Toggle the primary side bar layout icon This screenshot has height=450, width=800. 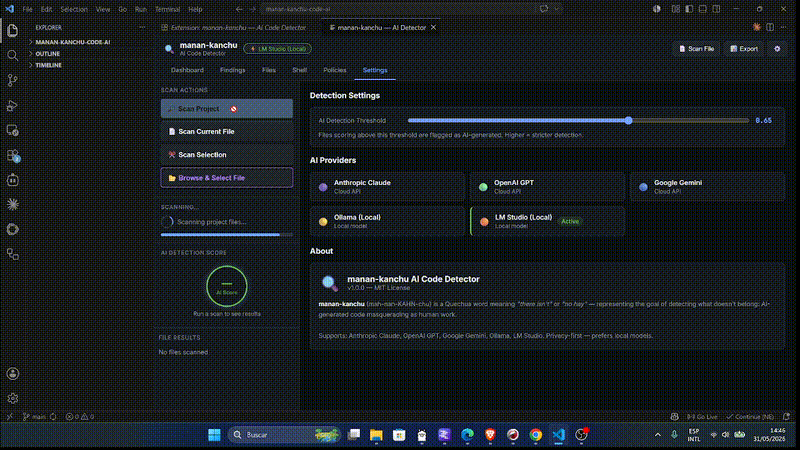tap(689, 9)
